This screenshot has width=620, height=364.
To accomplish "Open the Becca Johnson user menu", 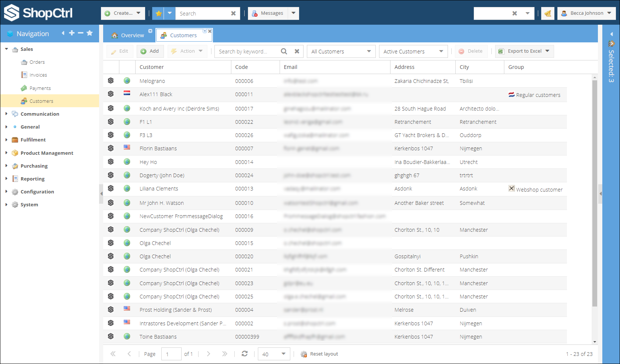I will [586, 13].
